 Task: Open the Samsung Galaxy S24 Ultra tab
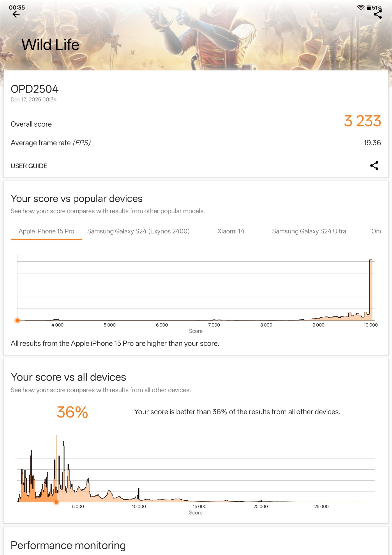309,231
